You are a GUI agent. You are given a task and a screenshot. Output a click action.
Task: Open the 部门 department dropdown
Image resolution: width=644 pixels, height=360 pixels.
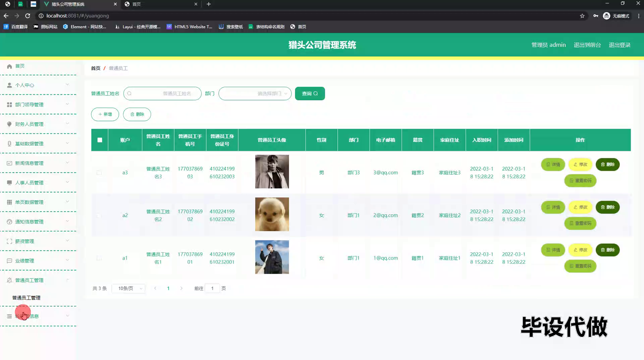pyautogui.click(x=255, y=93)
